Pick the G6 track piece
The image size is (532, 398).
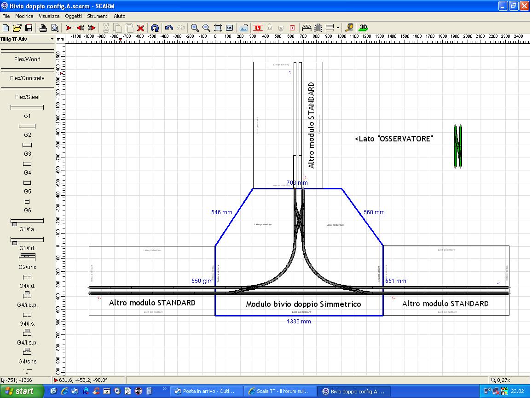tap(27, 206)
